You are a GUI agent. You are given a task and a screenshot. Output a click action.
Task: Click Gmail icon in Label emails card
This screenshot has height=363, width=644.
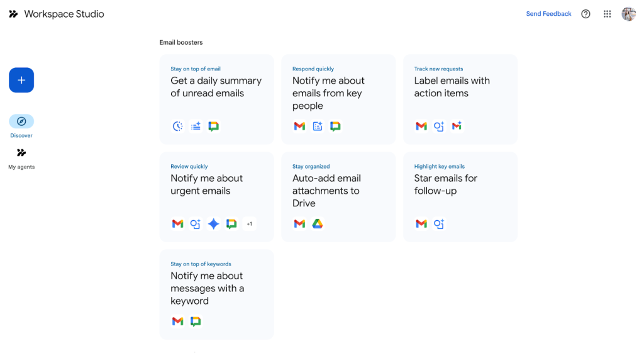tap(421, 126)
